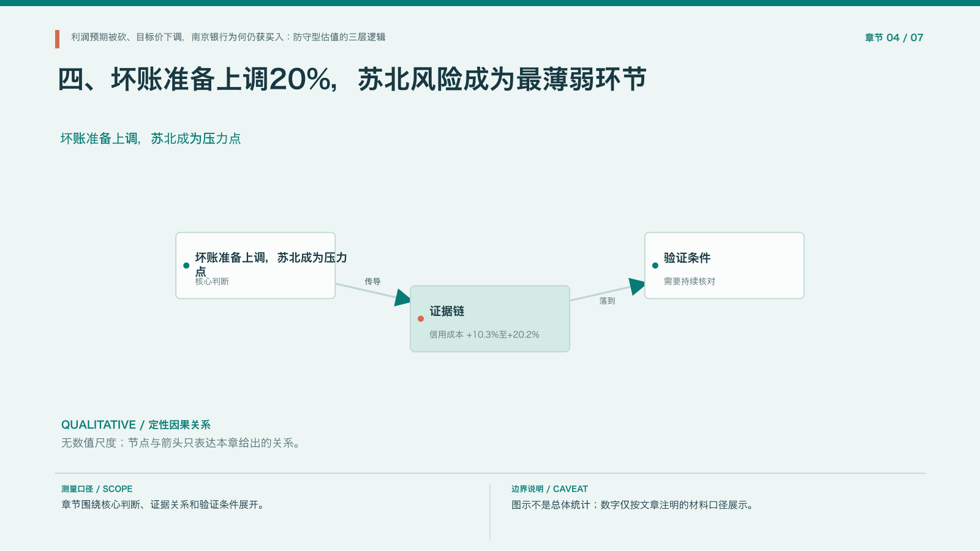The width and height of the screenshot is (980, 551).
Task: Click the "传导" arrow label
Action: pos(372,281)
